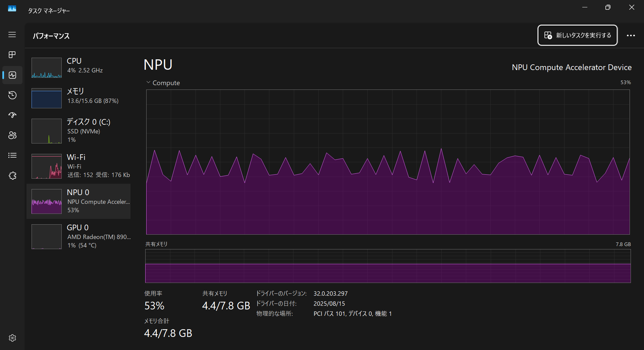Screen dimensions: 644x350
Task: Open Task Manager settings gear
Action: [12, 338]
